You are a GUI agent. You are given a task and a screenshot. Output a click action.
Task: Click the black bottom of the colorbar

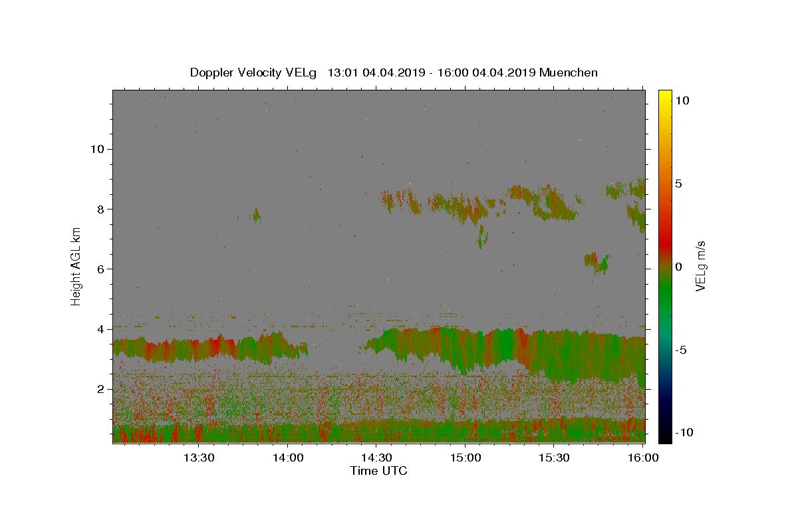pos(664,438)
